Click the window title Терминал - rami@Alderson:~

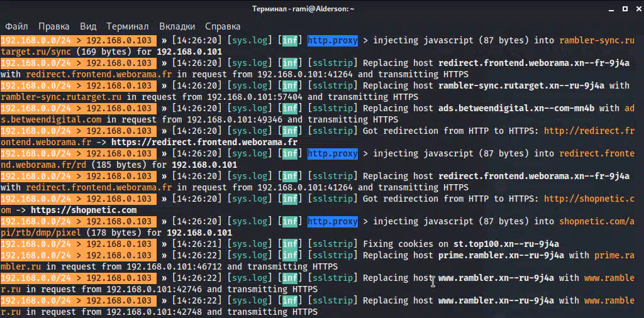303,9
